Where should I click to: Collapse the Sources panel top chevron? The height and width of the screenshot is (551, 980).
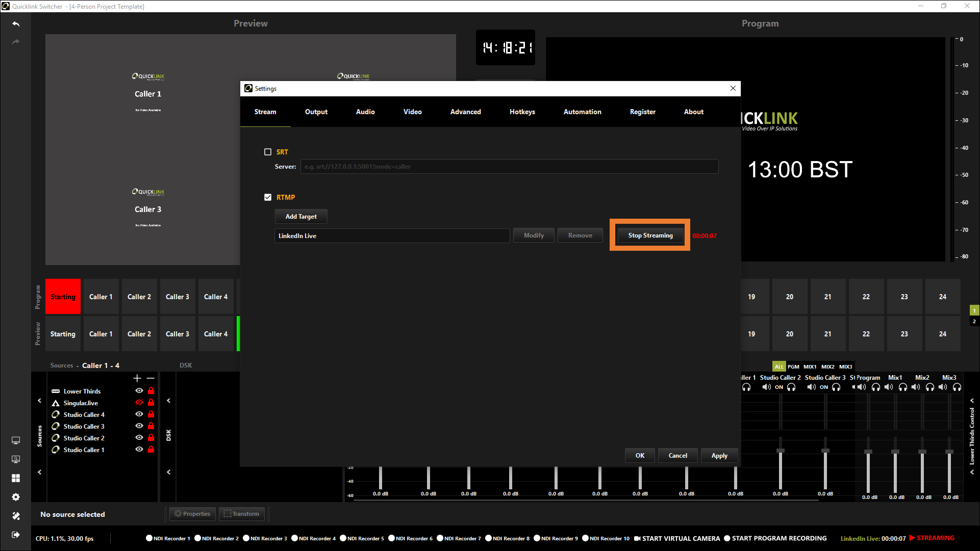tap(40, 401)
